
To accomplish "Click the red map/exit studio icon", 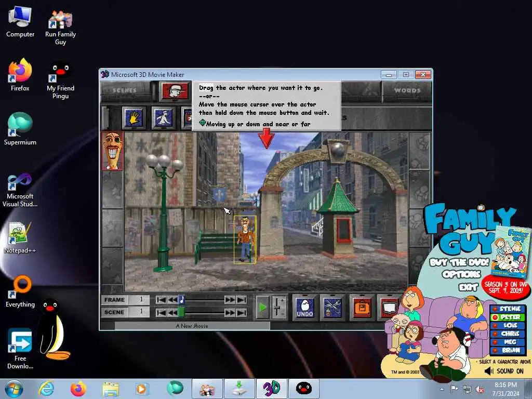I will [388, 308].
